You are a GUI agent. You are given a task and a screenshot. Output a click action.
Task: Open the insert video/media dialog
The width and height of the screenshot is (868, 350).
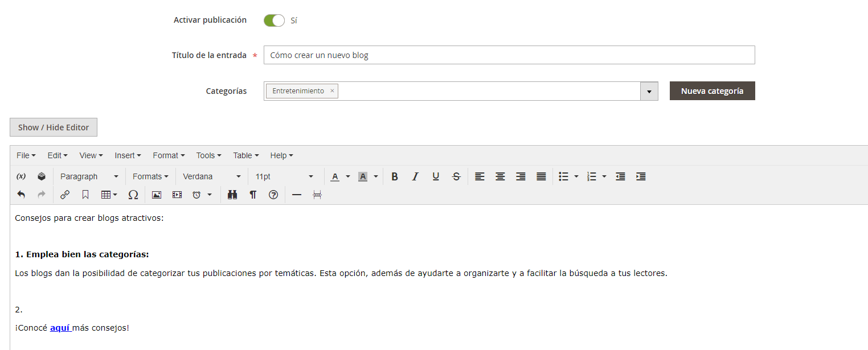point(177,195)
